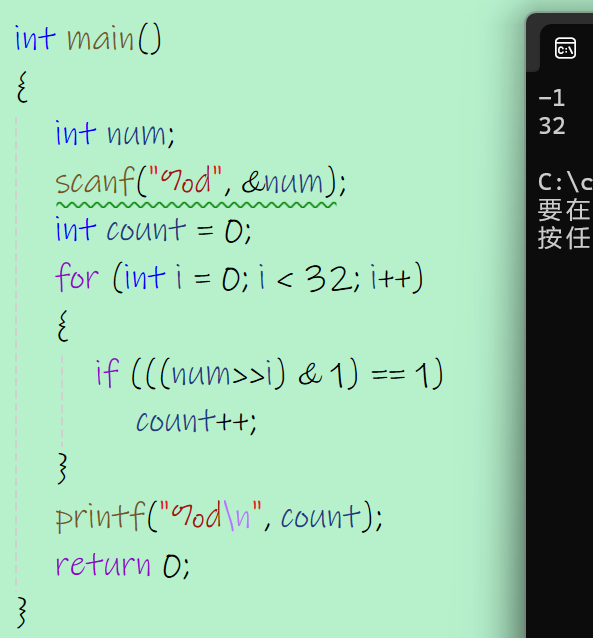This screenshot has height=638, width=593.
Task: Click the 'int main()' line
Action: (88, 39)
